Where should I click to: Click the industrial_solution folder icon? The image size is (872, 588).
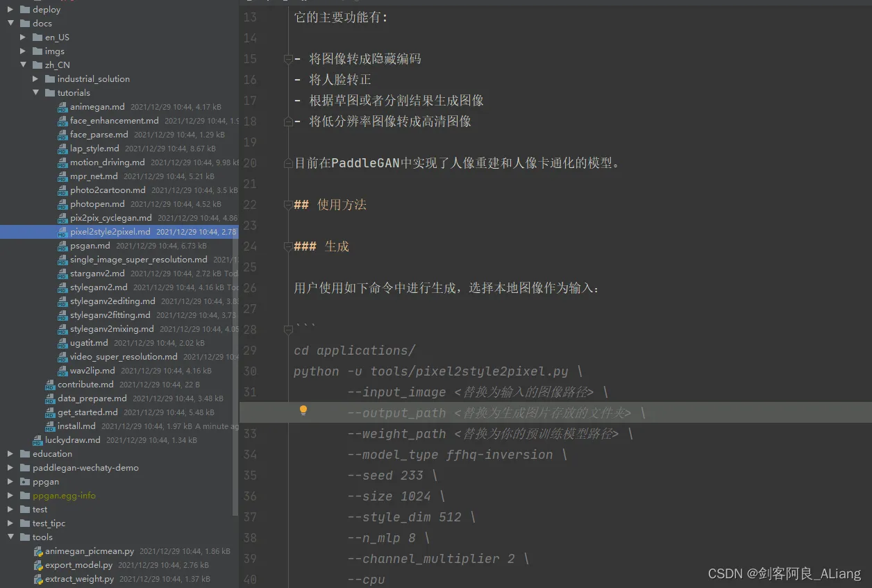[50, 79]
